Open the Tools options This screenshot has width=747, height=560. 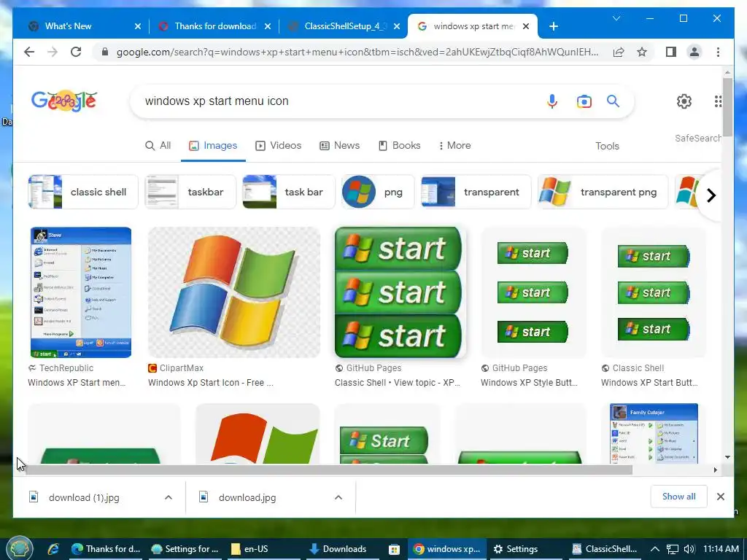[x=607, y=146]
